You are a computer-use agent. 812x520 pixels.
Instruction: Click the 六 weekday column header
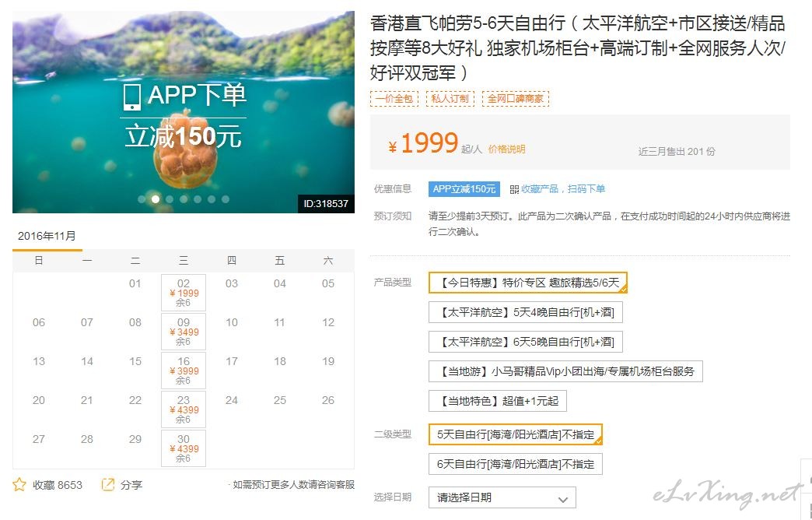click(327, 261)
